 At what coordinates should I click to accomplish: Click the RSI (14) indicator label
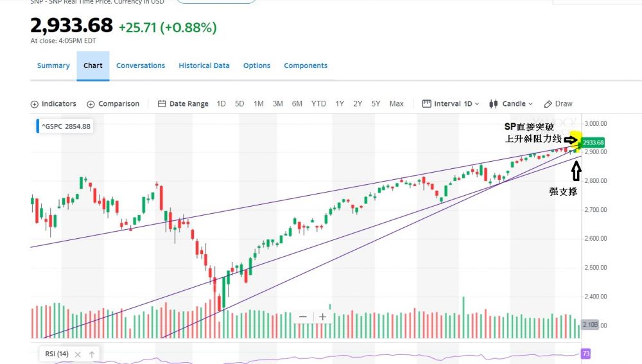57,354
